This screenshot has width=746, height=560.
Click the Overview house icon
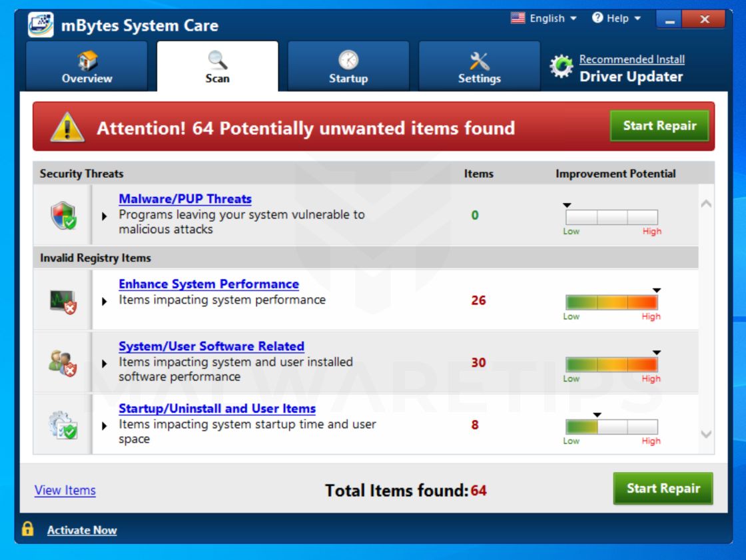87,61
